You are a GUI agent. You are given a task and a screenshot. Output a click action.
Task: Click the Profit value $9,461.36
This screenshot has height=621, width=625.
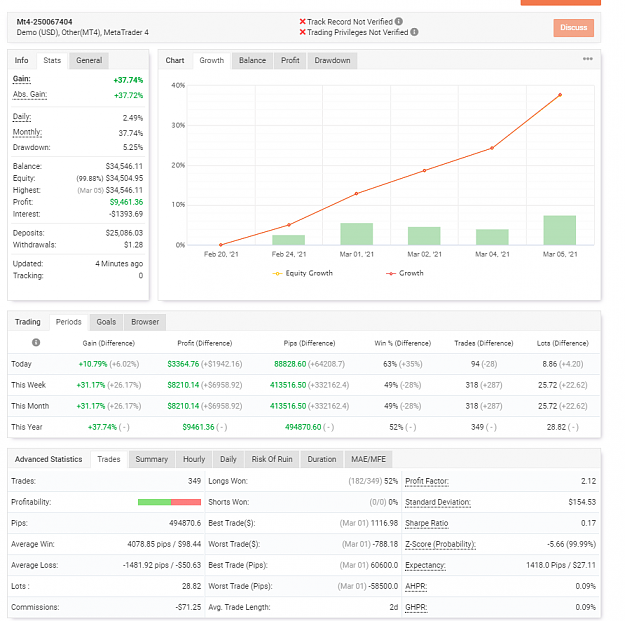pyautogui.click(x=126, y=202)
